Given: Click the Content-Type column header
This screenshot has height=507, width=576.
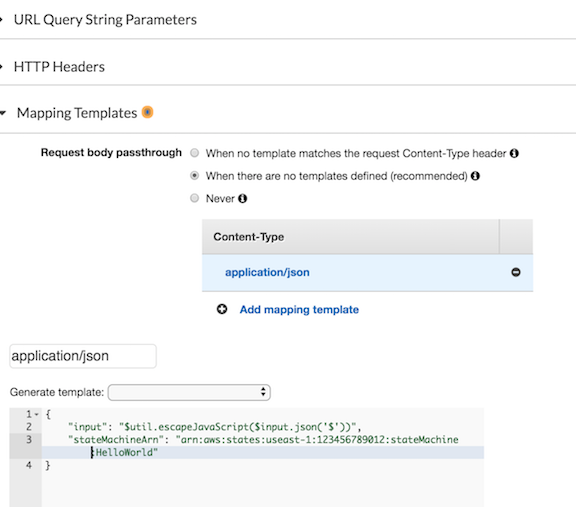Looking at the screenshot, I should click(x=249, y=237).
